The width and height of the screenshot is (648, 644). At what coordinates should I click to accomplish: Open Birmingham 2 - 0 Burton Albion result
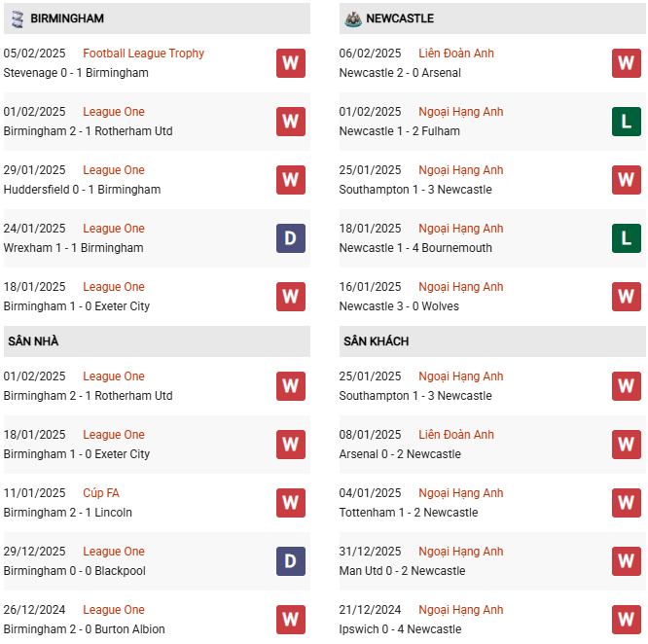[84, 629]
